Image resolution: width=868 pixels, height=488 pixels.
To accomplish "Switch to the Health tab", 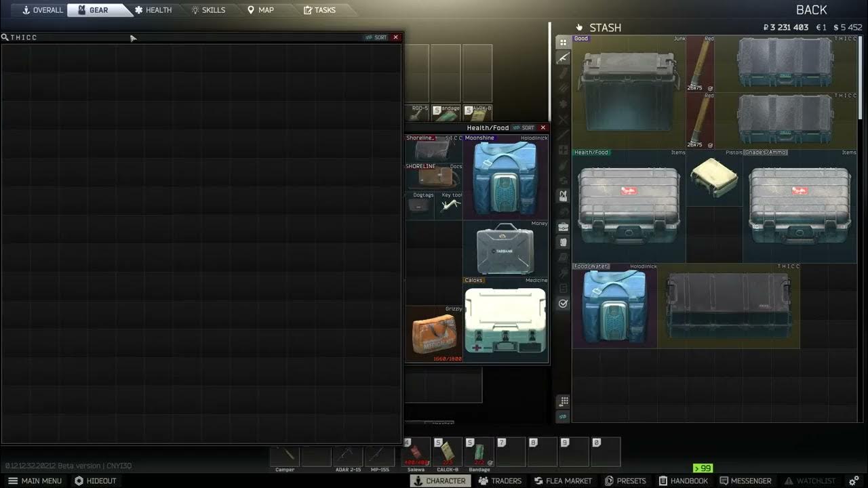I will (153, 10).
